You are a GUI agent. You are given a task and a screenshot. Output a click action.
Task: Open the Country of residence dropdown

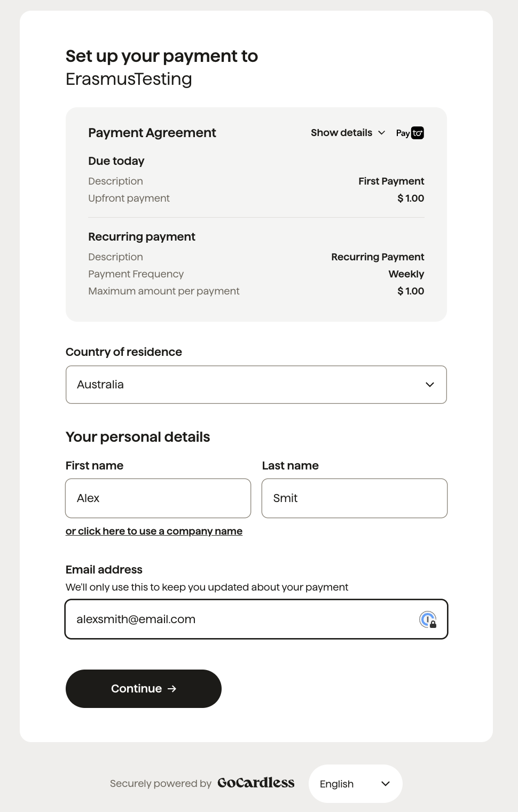pos(256,385)
